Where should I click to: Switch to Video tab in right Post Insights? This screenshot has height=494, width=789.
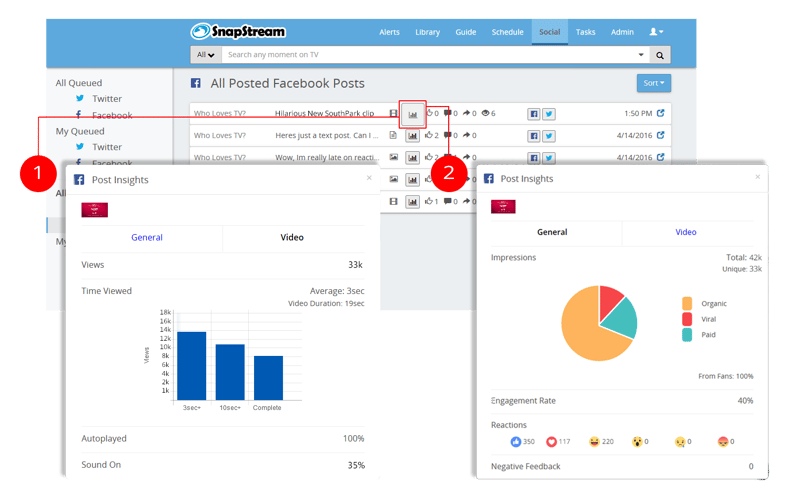686,232
